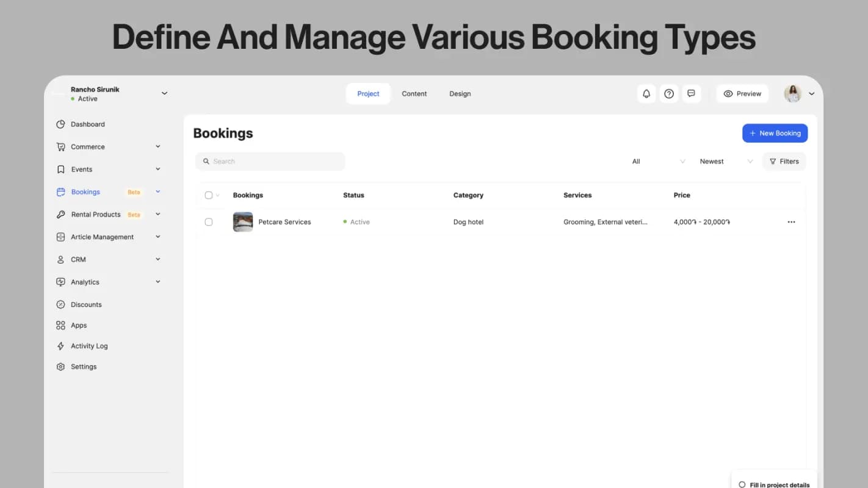Image resolution: width=868 pixels, height=488 pixels.
Task: Check the select-all checkbox in table header
Action: [x=208, y=195]
